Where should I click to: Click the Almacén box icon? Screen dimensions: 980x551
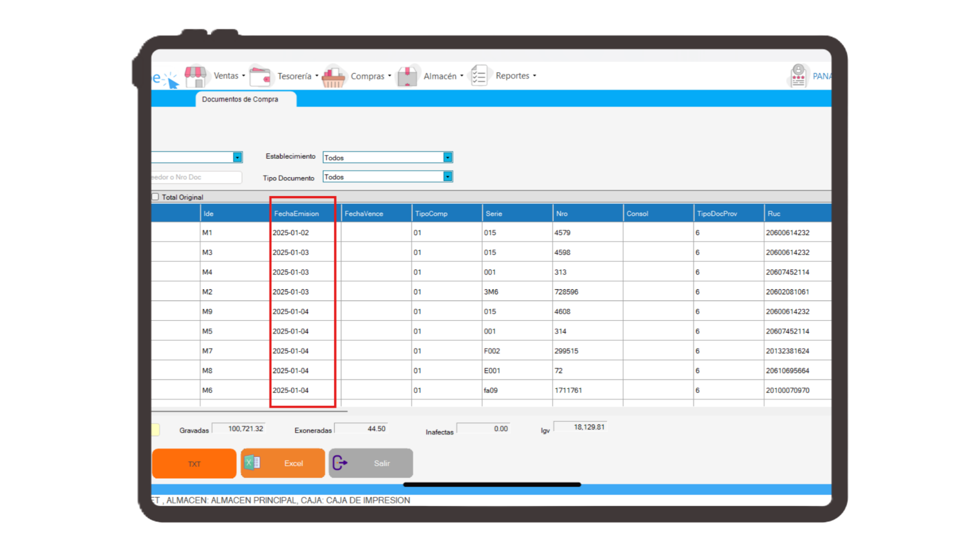pyautogui.click(x=407, y=77)
